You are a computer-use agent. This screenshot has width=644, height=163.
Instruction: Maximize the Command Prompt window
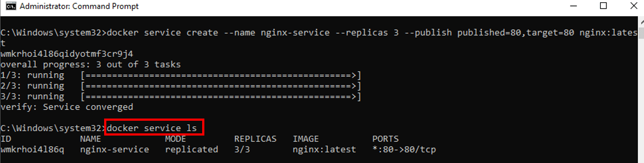(603, 6)
